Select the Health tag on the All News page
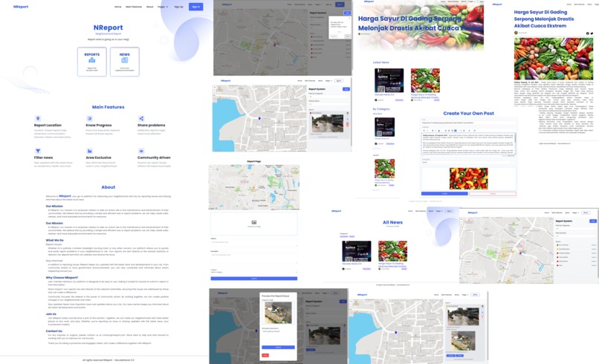 coord(352,236)
